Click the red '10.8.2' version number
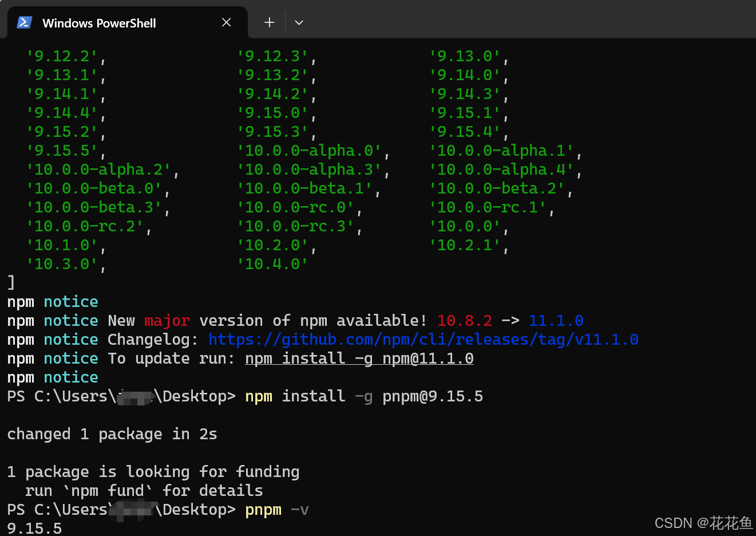The height and width of the screenshot is (536, 756). 465,321
